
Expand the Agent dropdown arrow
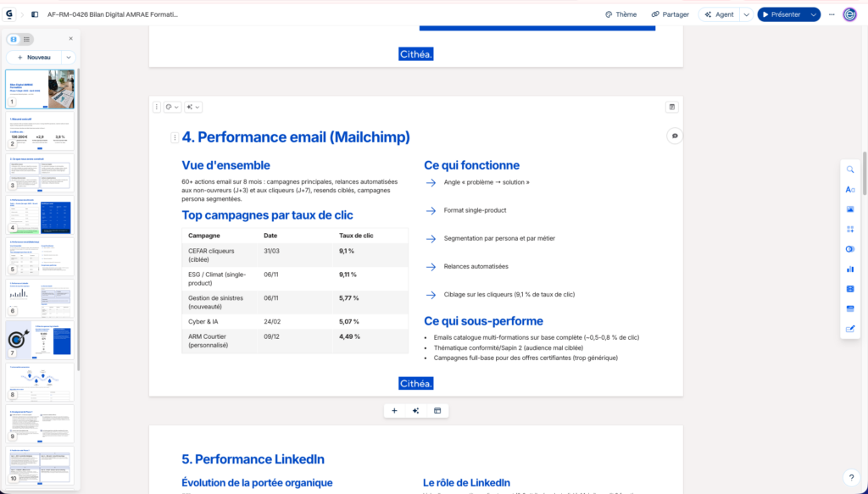(746, 14)
